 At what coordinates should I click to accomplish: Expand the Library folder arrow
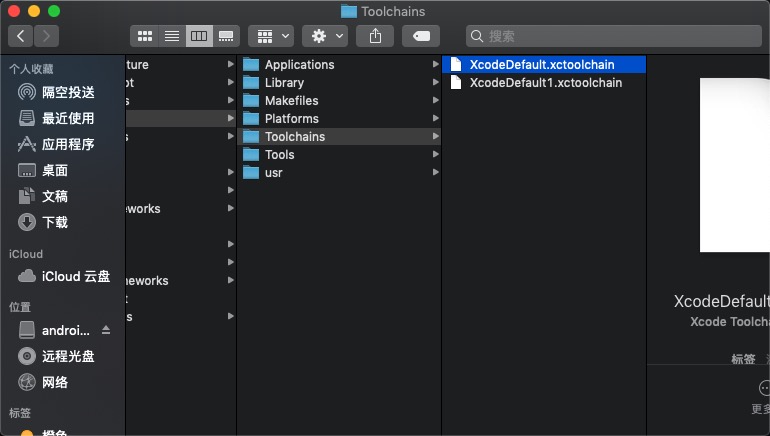435,82
